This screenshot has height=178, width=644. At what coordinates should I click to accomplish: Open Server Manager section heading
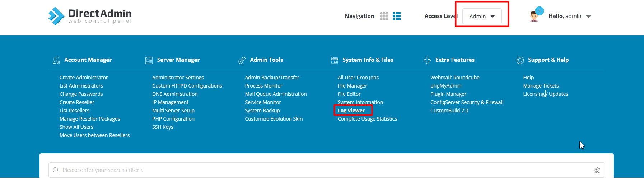click(178, 60)
